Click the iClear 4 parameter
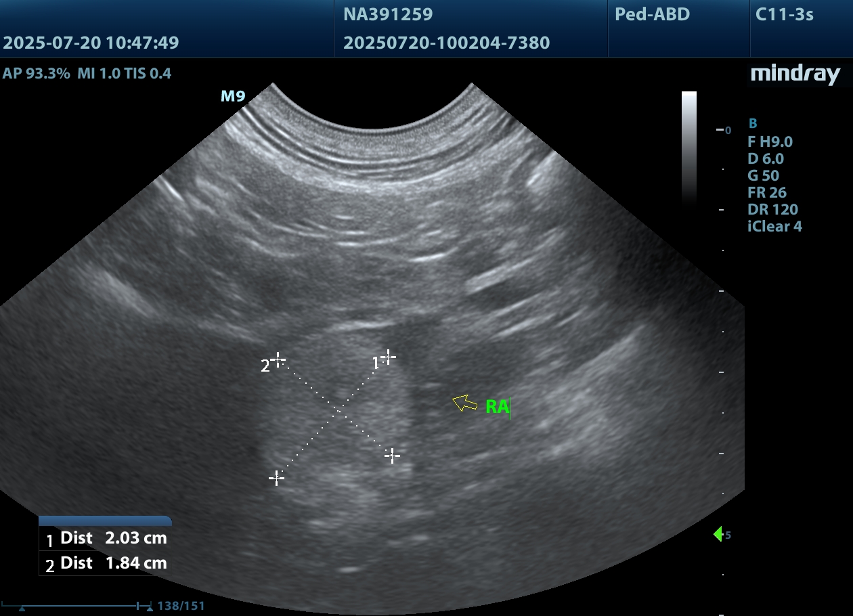Viewport: 853px width, 616px height. 774,227
